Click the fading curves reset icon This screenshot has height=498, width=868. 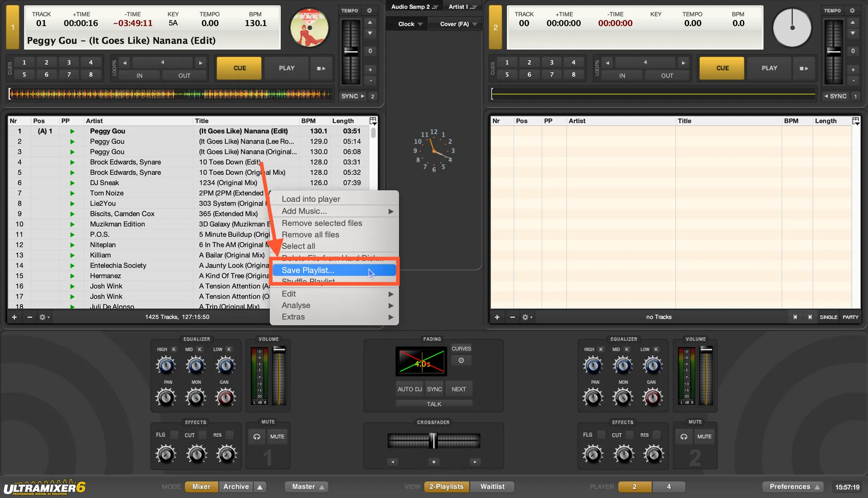[x=461, y=360]
